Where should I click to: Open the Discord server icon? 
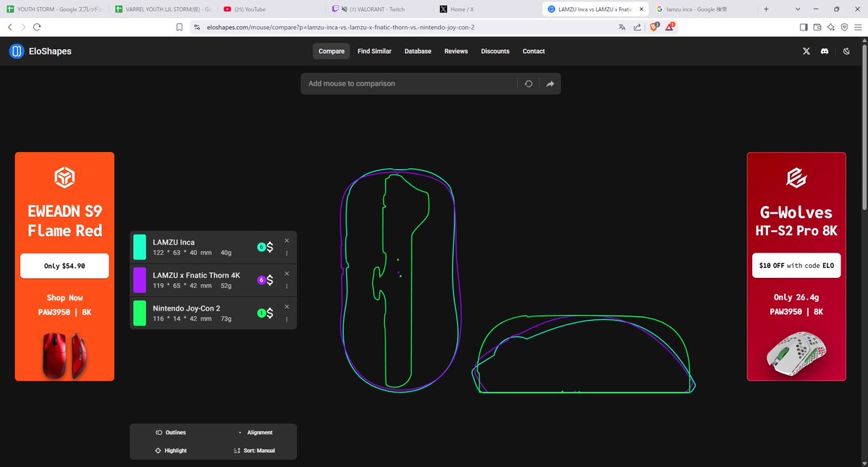[x=825, y=51]
